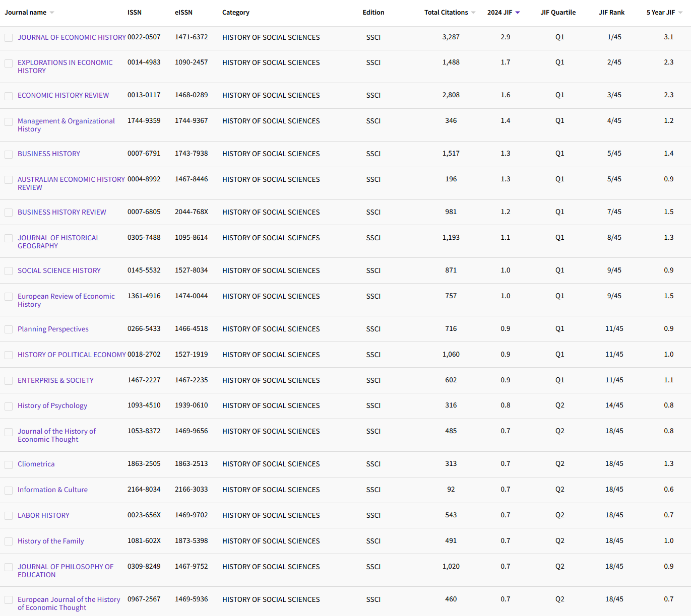Screen dimensions: 691x616
Task: Open Planning Perspectives journal link
Action: [x=53, y=329]
